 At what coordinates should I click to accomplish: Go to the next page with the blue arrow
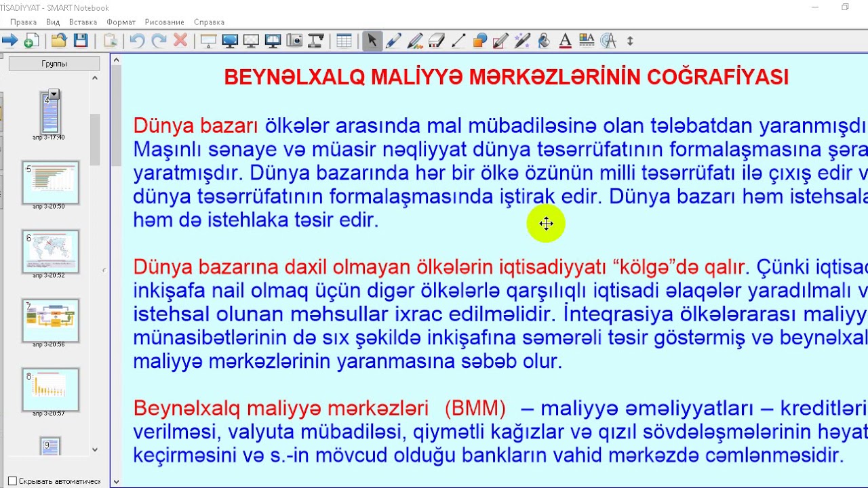(9, 41)
